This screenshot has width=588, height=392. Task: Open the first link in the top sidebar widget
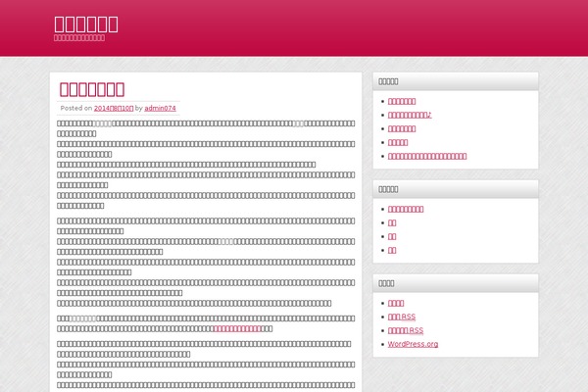click(402, 101)
